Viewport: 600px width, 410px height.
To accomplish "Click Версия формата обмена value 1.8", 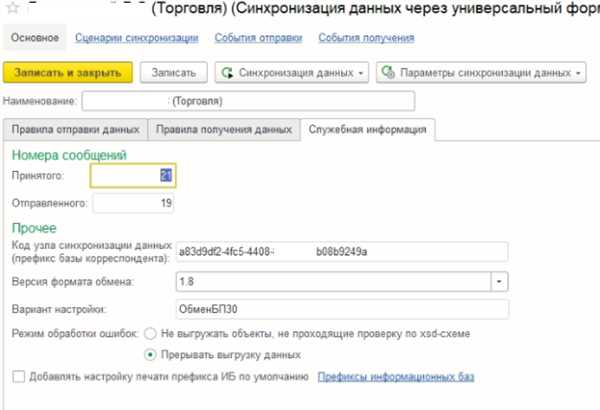I will 333,281.
